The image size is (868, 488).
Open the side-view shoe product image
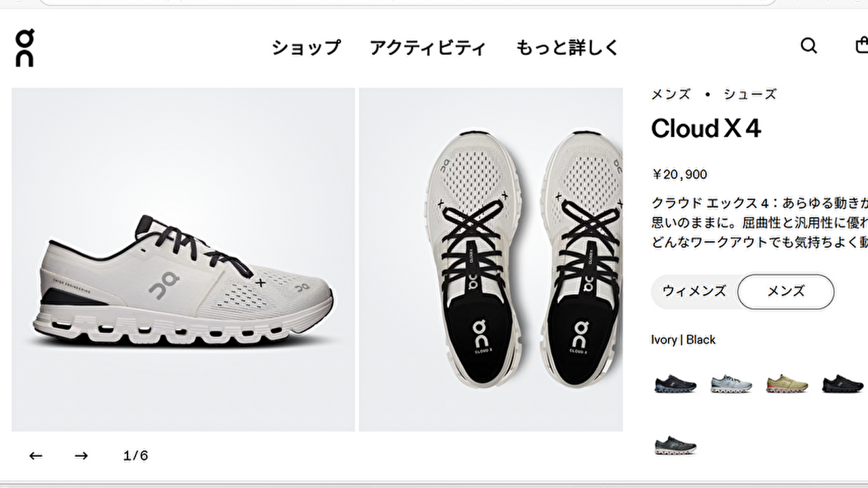(183, 260)
